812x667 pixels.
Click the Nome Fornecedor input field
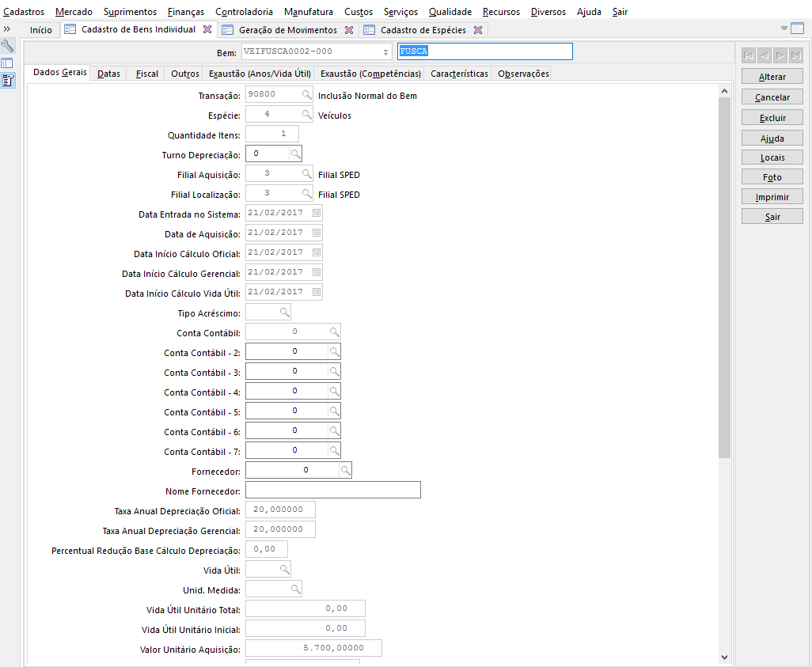click(x=333, y=490)
